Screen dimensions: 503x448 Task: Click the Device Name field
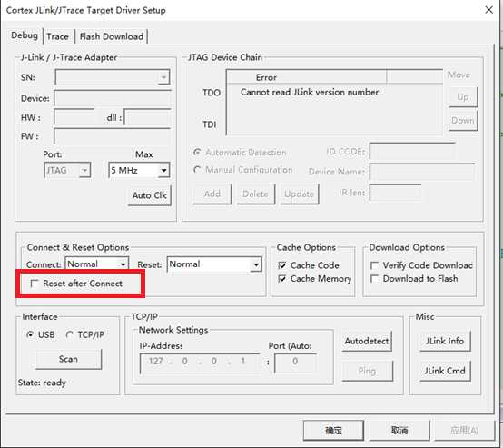pos(422,172)
